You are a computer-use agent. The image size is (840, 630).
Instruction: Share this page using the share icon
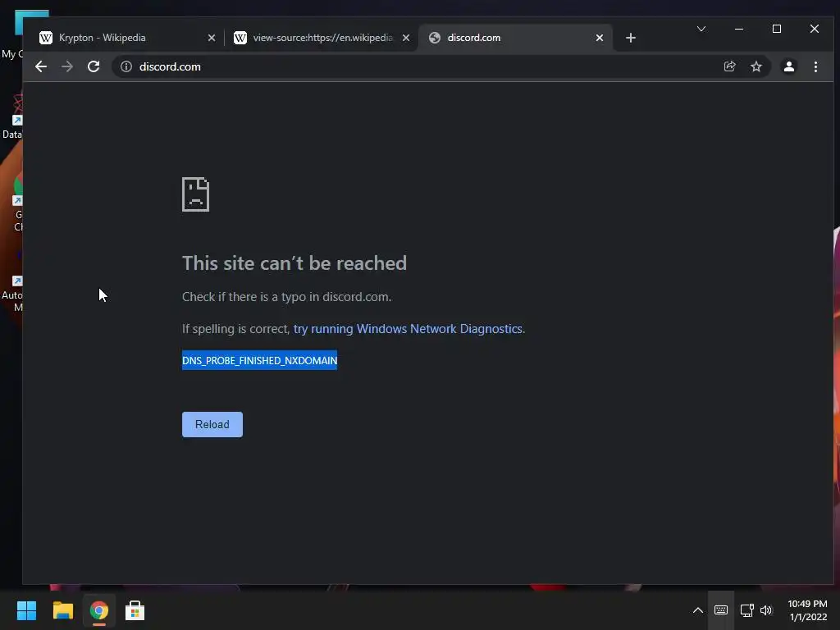(x=729, y=66)
